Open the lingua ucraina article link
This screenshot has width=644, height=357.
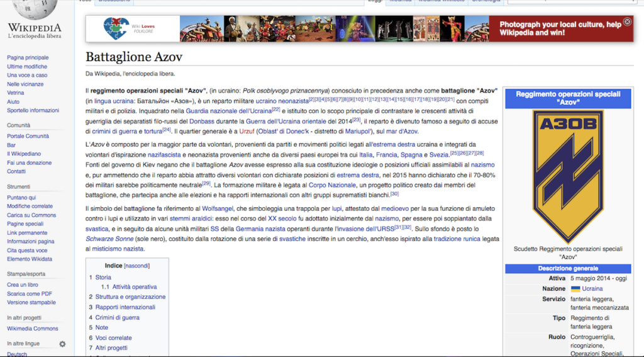tap(114, 101)
